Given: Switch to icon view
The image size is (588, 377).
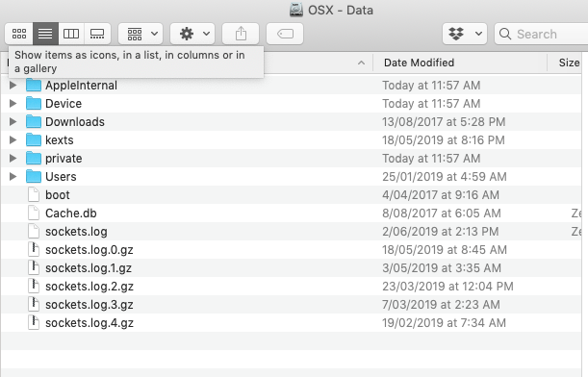Looking at the screenshot, I should pos(19,34).
